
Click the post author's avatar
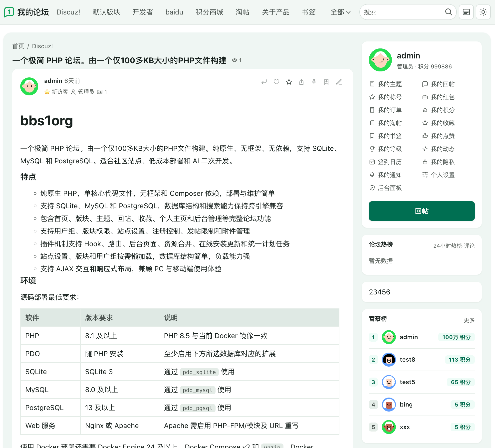click(x=29, y=86)
